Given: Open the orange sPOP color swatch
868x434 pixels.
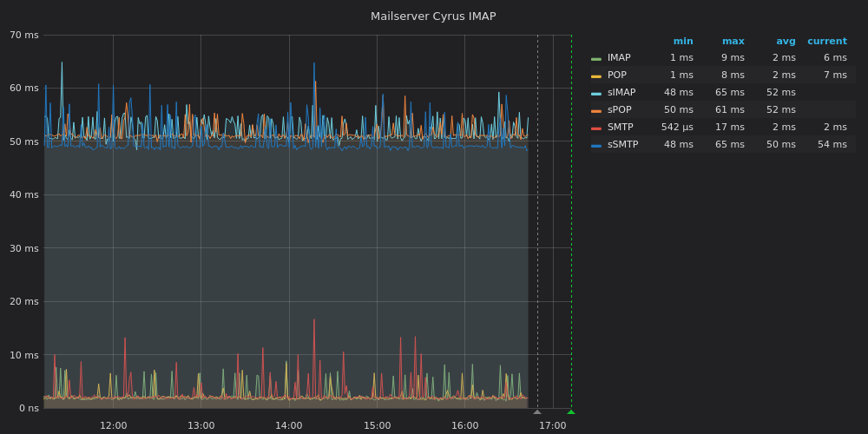Looking at the screenshot, I should point(596,111).
